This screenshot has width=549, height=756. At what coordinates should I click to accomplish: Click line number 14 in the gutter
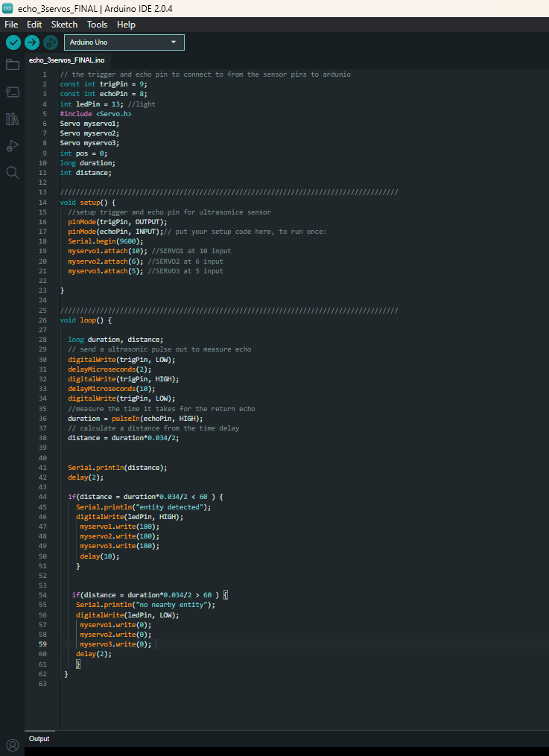(43, 202)
